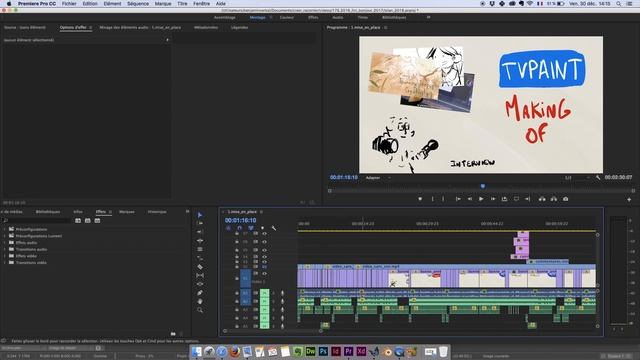Hide top video track with eye icon
Screen dimensions: 640x360
pyautogui.click(x=264, y=233)
